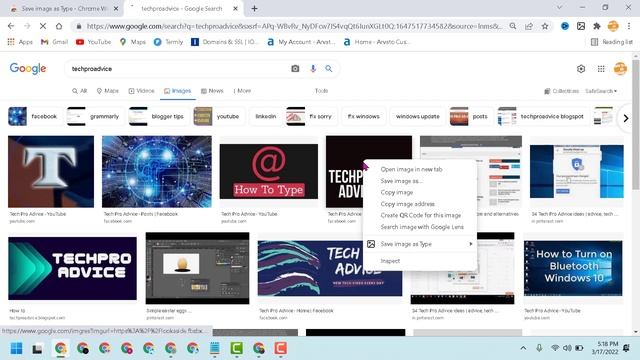The height and width of the screenshot is (360, 640).
Task: Create QR Code for this image
Action: [420, 215]
